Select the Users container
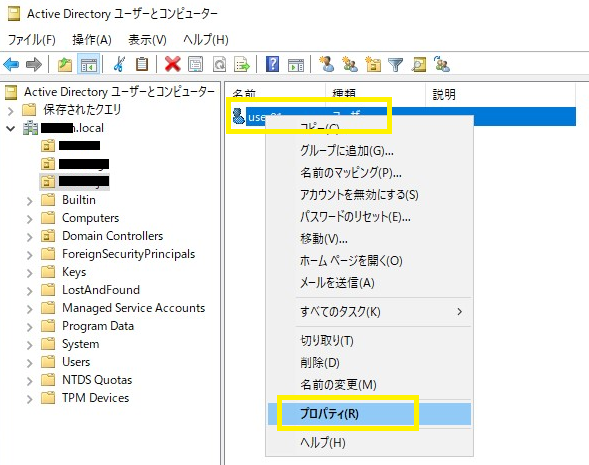Screen dimensions: 589x465 tap(76, 362)
